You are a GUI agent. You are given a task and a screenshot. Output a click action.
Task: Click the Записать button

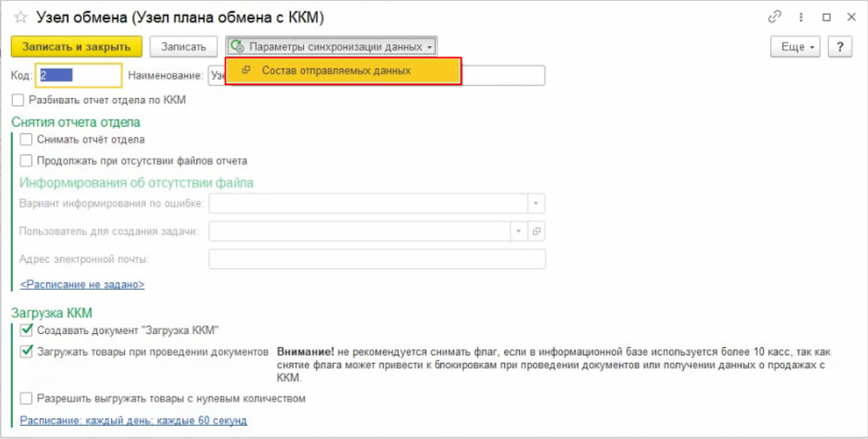pos(182,47)
